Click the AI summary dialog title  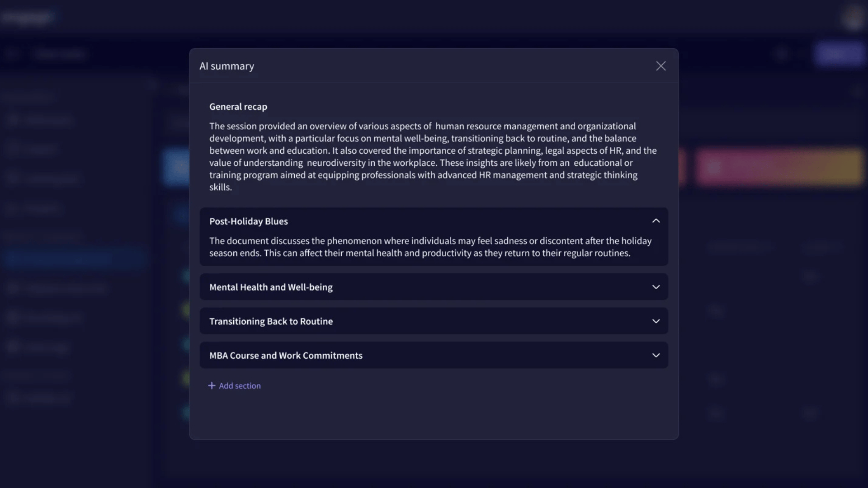click(226, 66)
